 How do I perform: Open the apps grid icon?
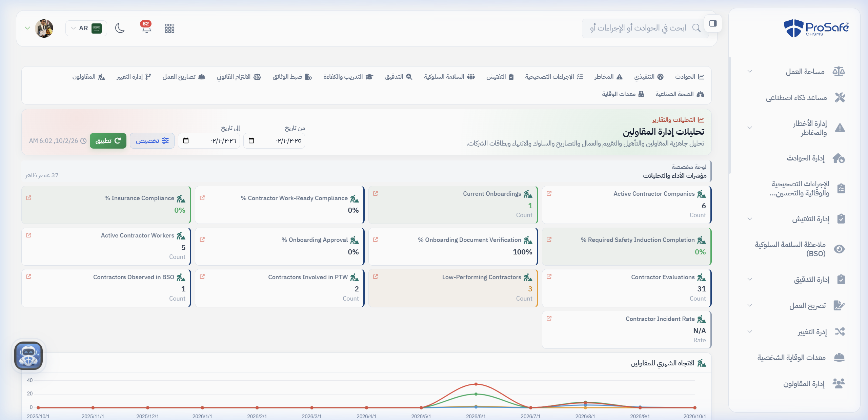coord(169,28)
